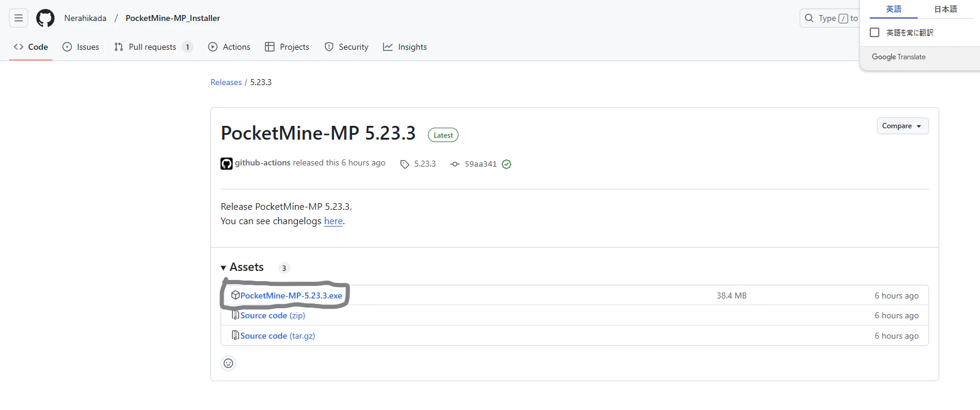Focus the GitHub search field
This screenshot has width=980, height=410.
[x=831, y=18]
